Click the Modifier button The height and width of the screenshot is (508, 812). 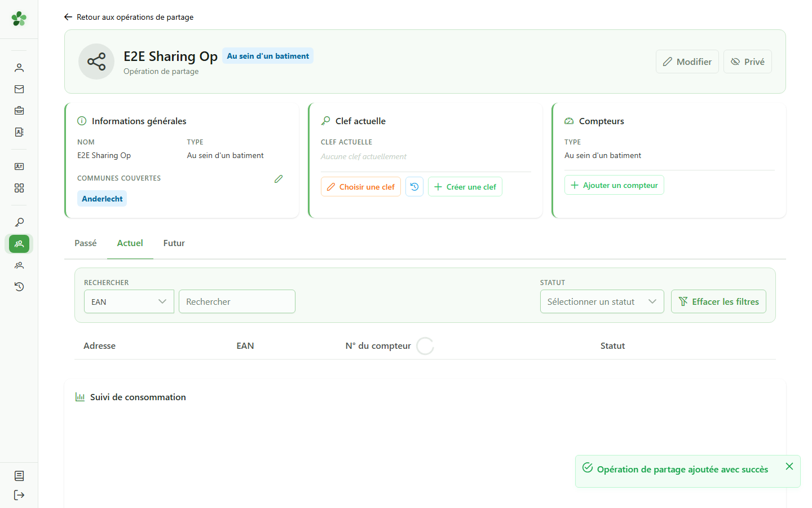pyautogui.click(x=687, y=62)
